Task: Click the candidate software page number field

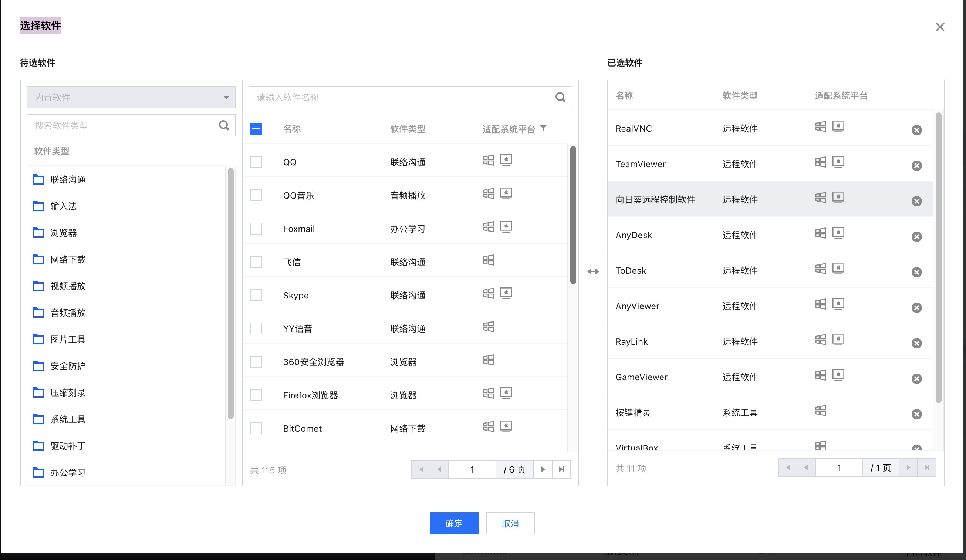Action: [x=472, y=469]
